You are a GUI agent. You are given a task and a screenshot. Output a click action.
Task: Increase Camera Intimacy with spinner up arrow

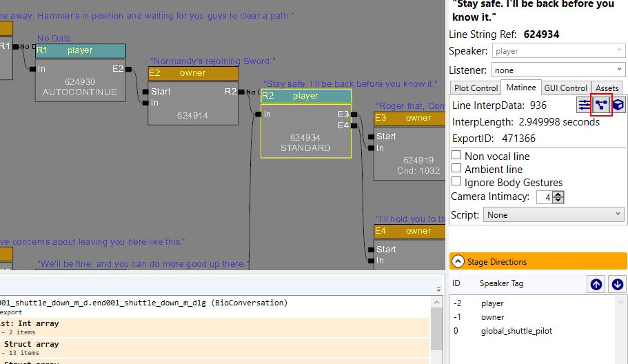coord(558,194)
